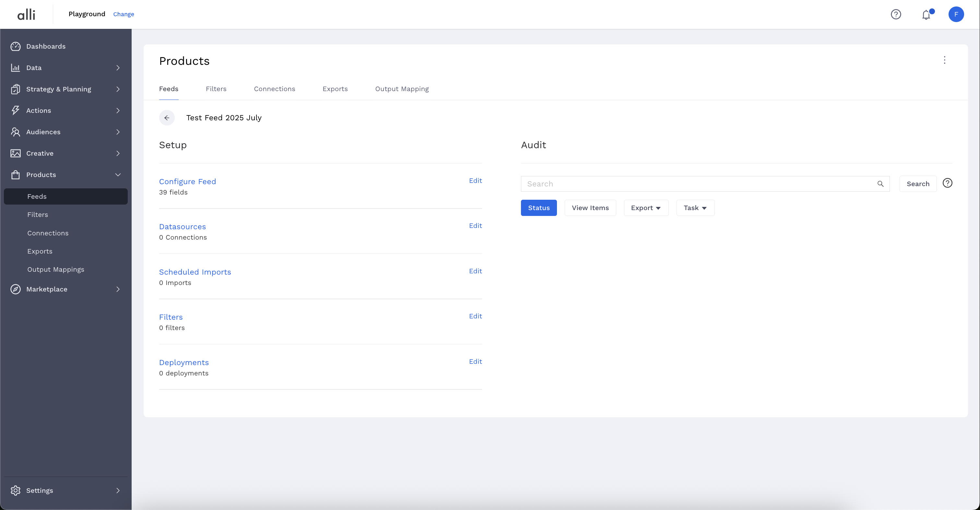Click the back arrow beside Test Feed title
This screenshot has width=980, height=510.
point(167,118)
